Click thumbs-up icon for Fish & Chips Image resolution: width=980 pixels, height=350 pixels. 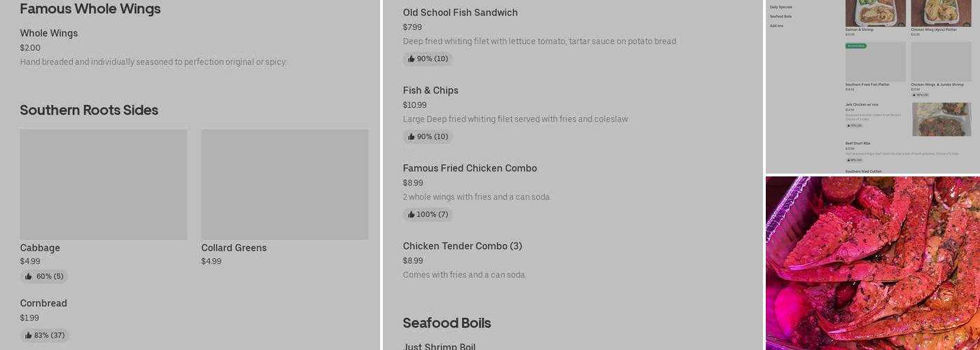pos(412,136)
